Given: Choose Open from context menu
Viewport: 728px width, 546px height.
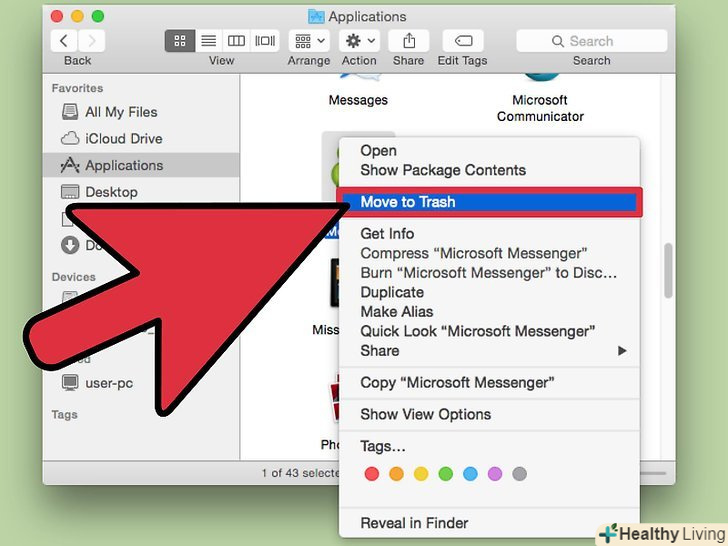Looking at the screenshot, I should 490,151.
